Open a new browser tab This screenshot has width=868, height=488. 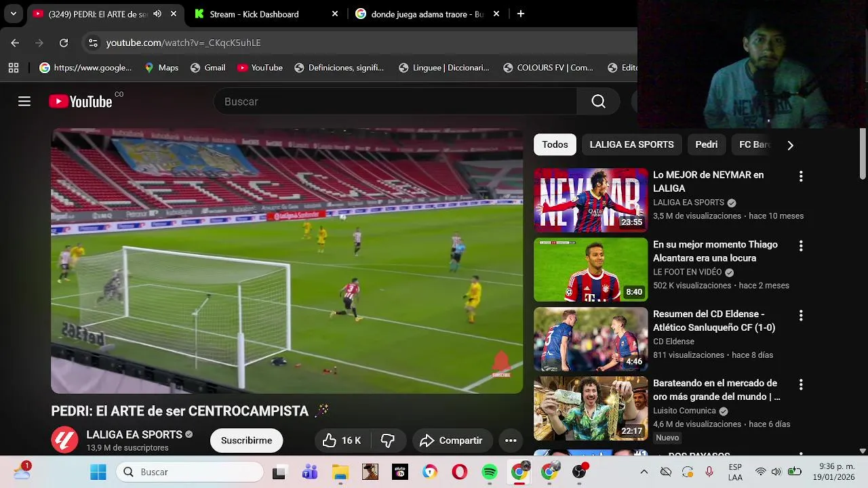click(x=520, y=14)
